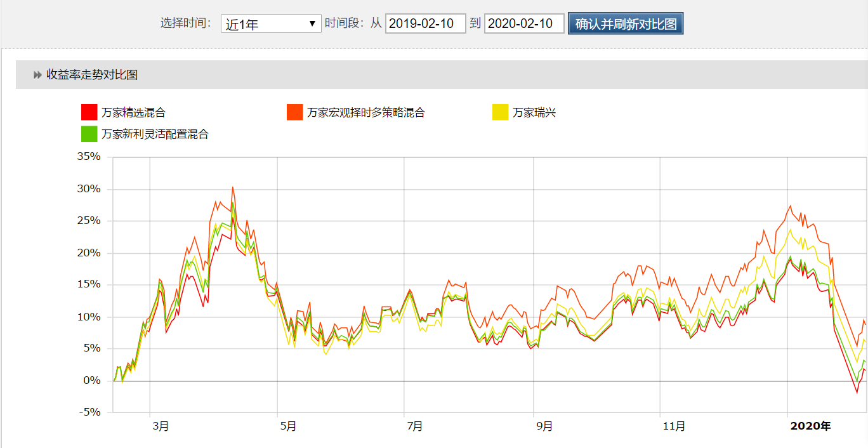
Task: Click the 万家宏观择时多策略混合 legend label
Action: (366, 113)
